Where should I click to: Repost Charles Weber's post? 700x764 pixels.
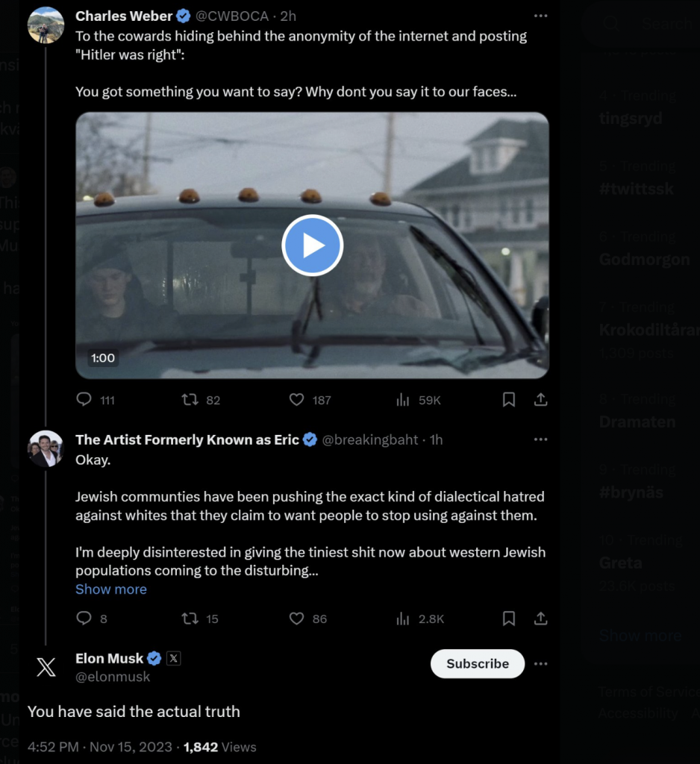190,400
